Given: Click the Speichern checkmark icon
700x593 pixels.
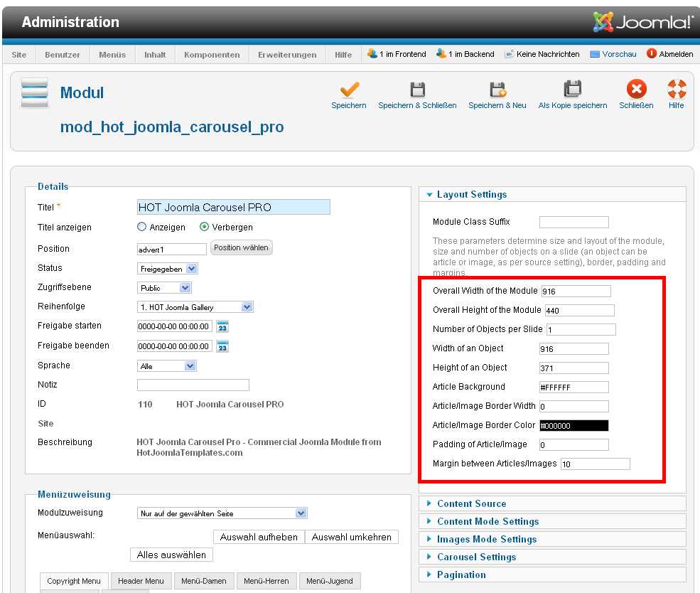Looking at the screenshot, I should 349,90.
